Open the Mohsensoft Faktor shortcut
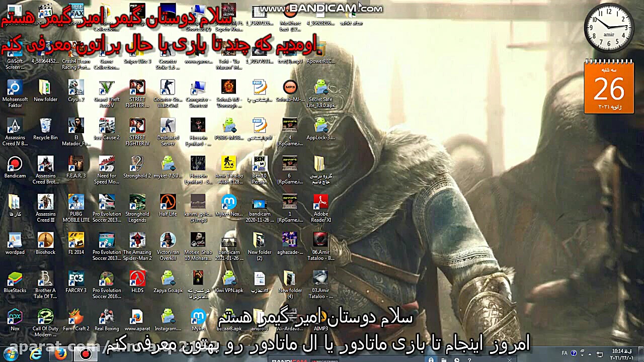 15,94
